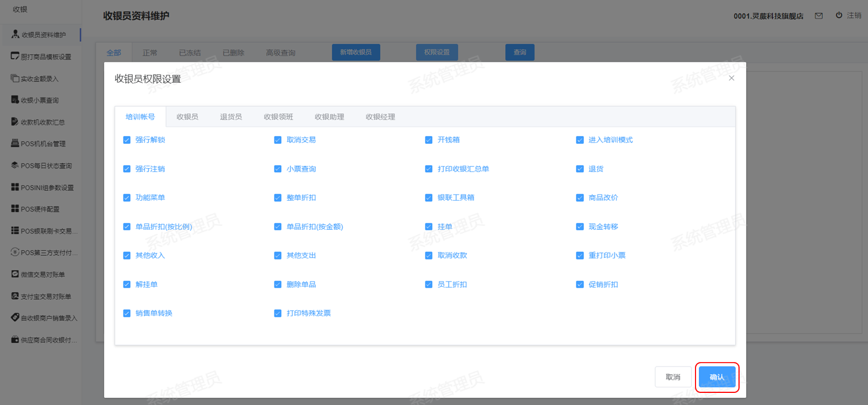Click the power icon next to 注销
This screenshot has width=868, height=405.
pos(838,15)
